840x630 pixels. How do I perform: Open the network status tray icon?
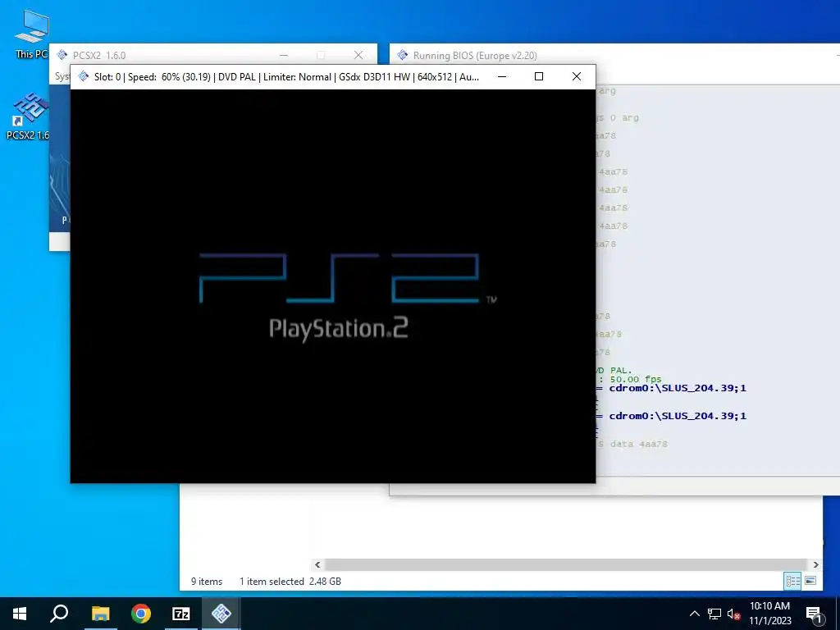[x=714, y=614]
